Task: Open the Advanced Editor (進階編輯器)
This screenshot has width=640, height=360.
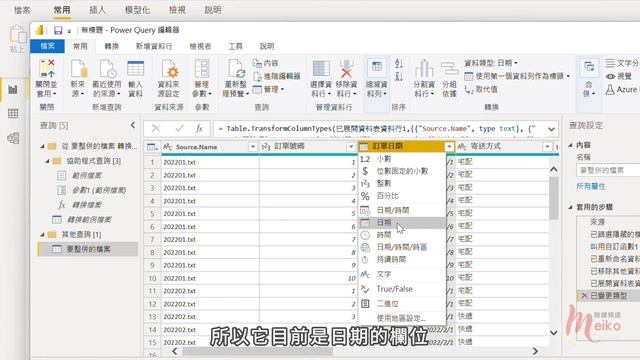Action: click(277, 76)
